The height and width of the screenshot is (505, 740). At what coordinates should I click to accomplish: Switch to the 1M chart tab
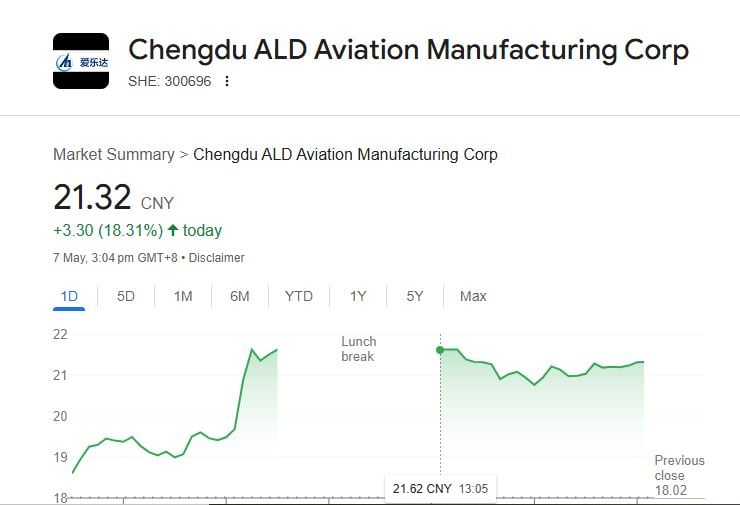183,296
